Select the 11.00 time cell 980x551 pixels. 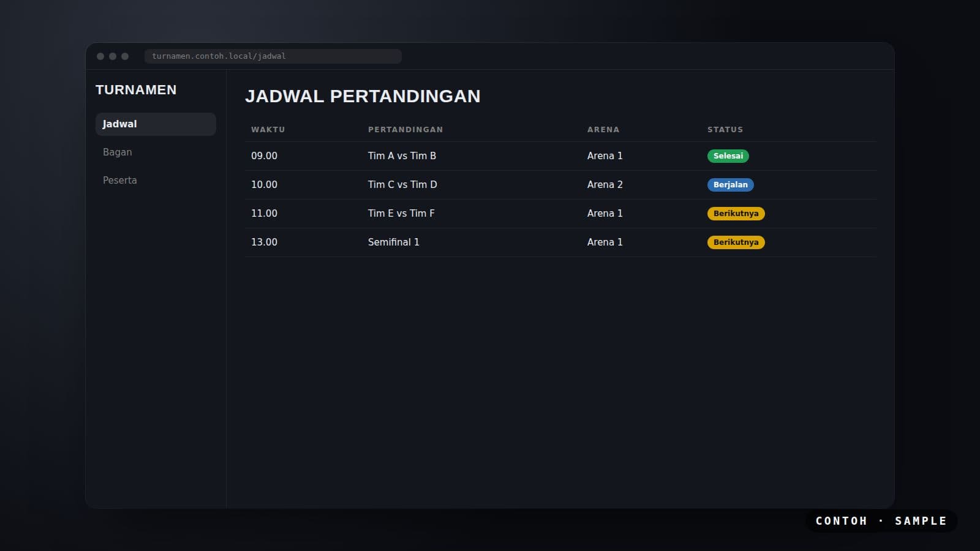point(264,214)
